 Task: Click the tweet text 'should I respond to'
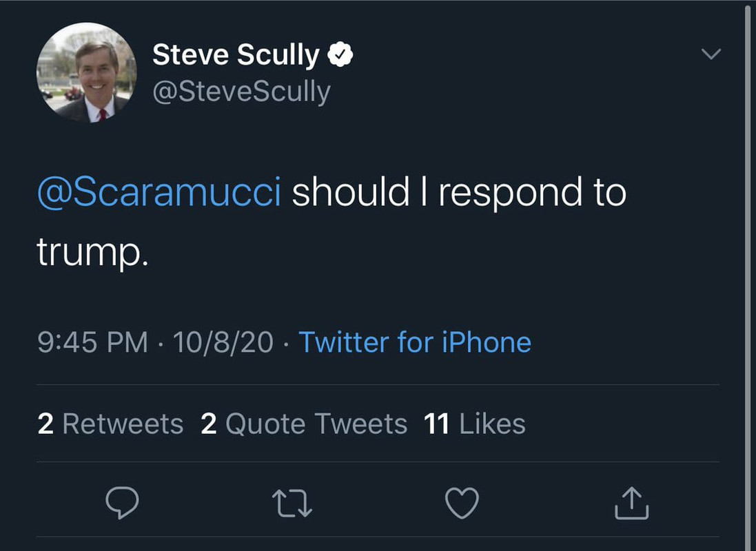pos(459,192)
